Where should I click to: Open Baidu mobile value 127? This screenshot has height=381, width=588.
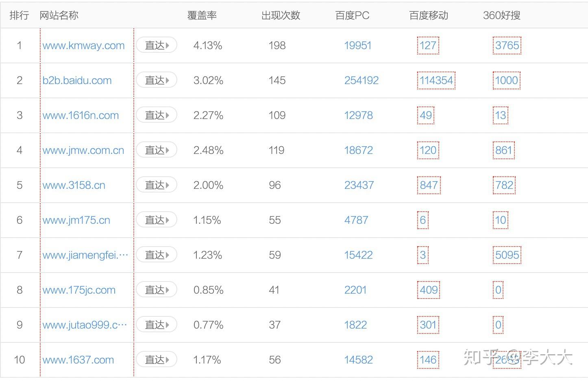pyautogui.click(x=428, y=45)
